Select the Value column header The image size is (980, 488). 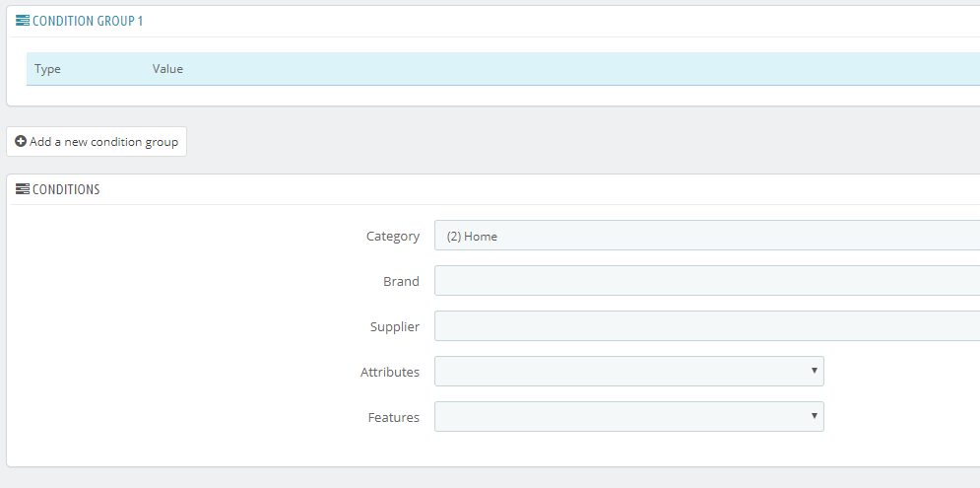(x=167, y=69)
